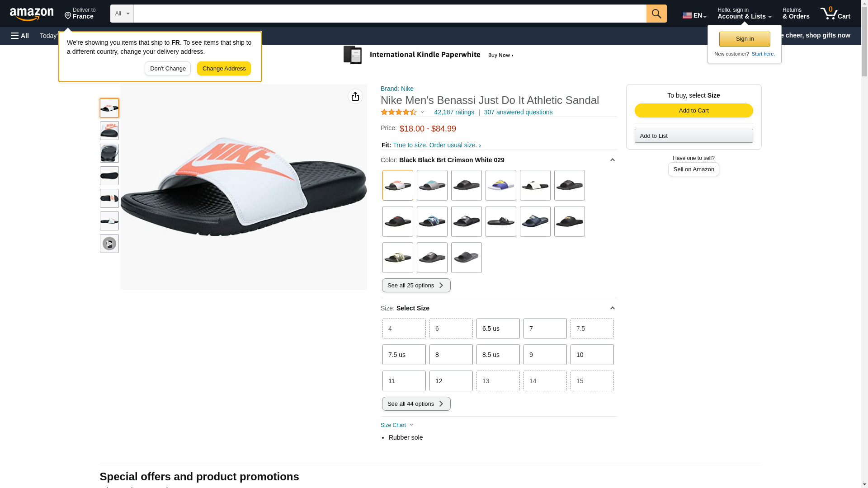This screenshot has width=868, height=488.
Task: Click the Amazon logo
Action: pos(32,14)
